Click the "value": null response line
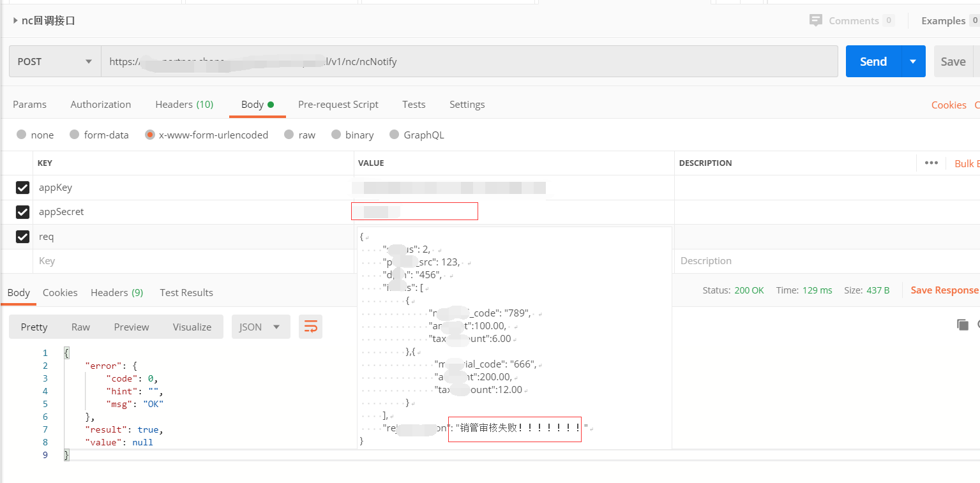The height and width of the screenshot is (483, 980). (x=119, y=442)
